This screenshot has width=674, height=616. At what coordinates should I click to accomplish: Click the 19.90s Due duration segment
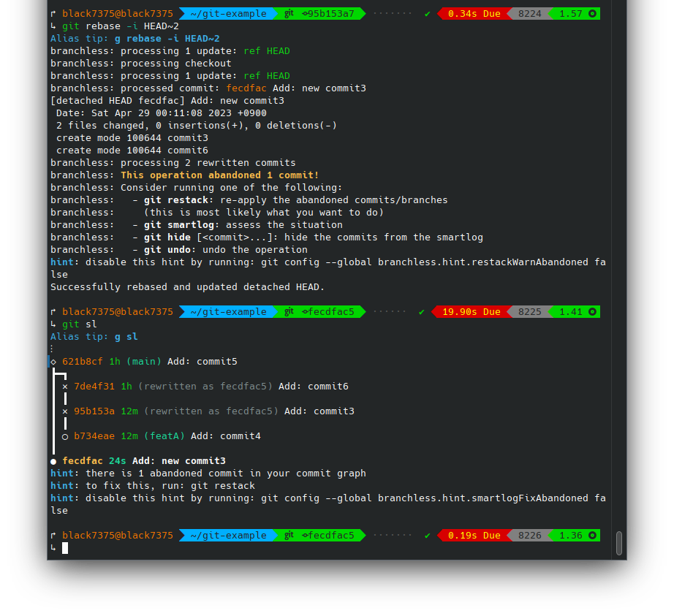coord(471,312)
